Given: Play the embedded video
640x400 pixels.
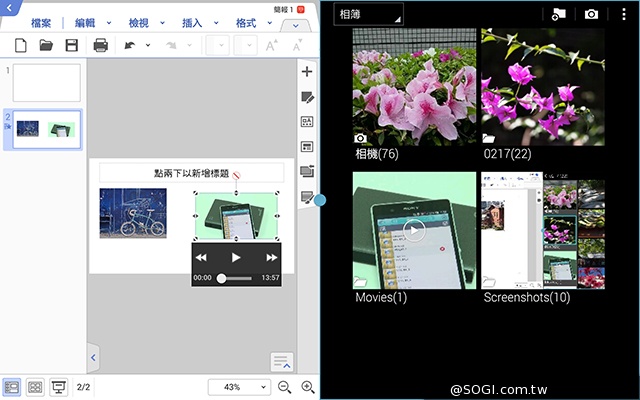Looking at the screenshot, I should click(236, 257).
